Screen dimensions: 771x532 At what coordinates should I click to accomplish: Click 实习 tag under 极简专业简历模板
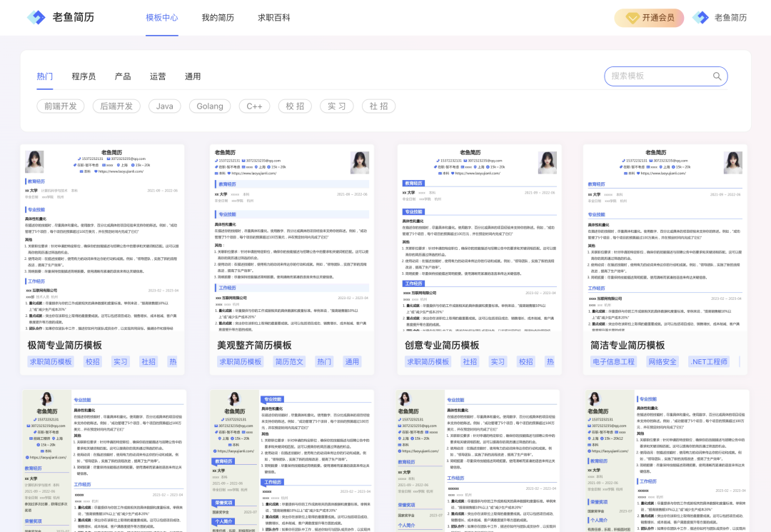[x=121, y=362]
